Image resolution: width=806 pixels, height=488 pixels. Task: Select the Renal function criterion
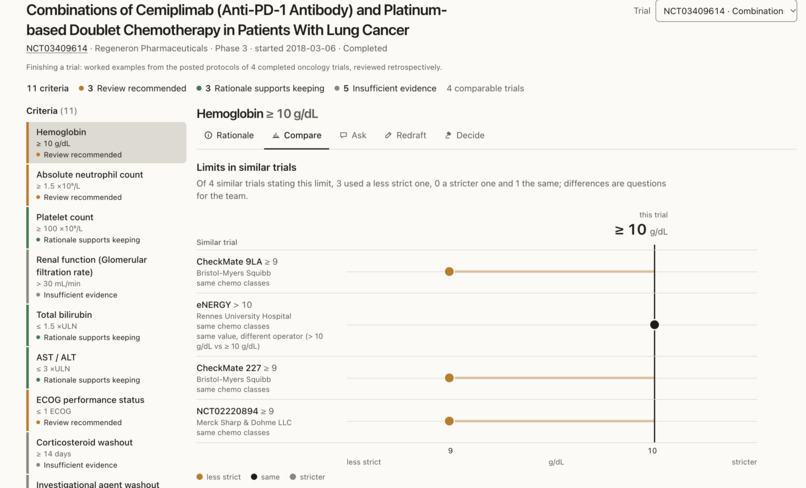[106, 277]
